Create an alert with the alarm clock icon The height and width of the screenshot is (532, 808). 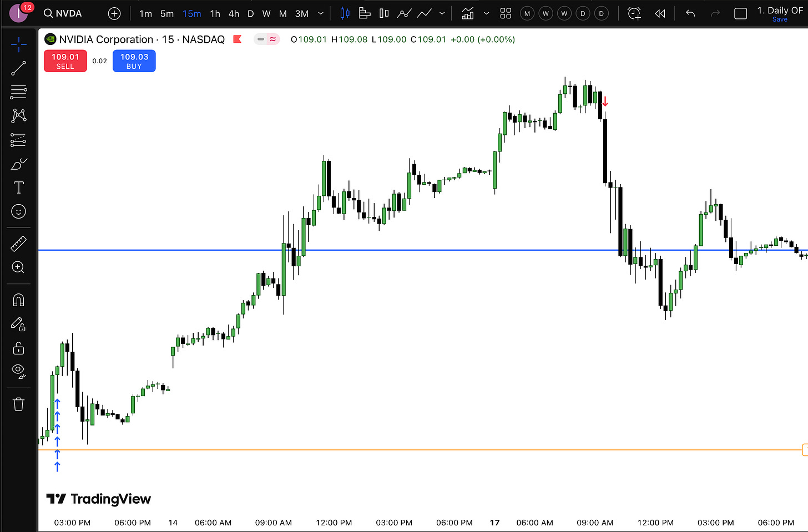tap(634, 13)
